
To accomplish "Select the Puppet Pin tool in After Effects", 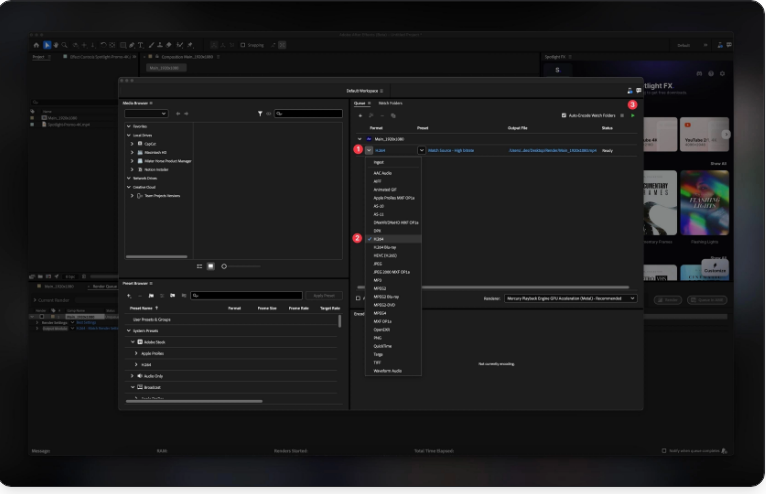I will coord(190,45).
